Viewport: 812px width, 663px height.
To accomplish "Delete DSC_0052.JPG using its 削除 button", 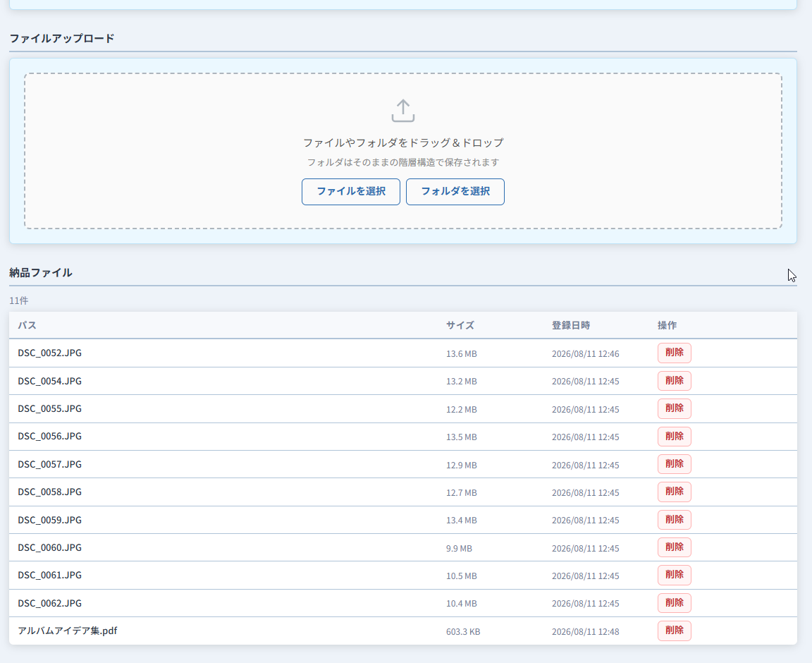I will coord(675,353).
